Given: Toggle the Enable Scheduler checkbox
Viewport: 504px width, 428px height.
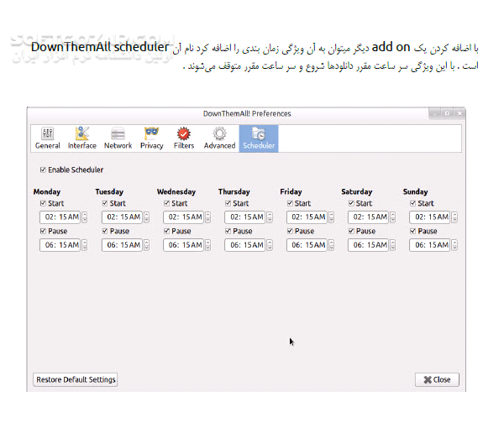Looking at the screenshot, I should 43,170.
